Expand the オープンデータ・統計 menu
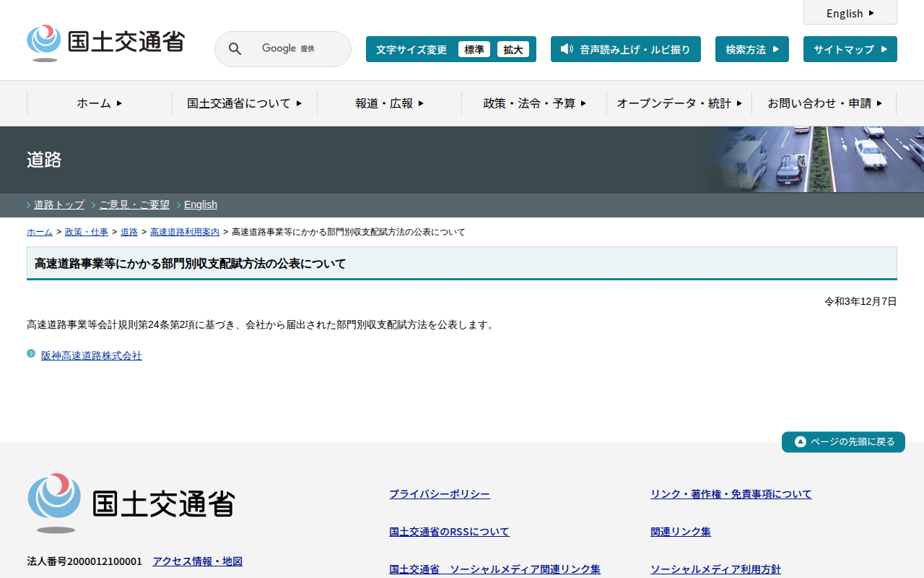The width and height of the screenshot is (924, 578). point(679,103)
